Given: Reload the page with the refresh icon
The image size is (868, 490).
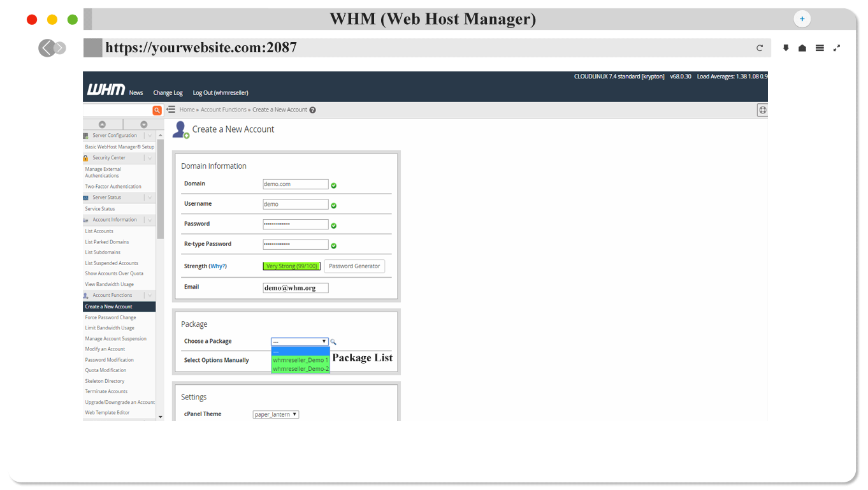Looking at the screenshot, I should pyautogui.click(x=760, y=48).
